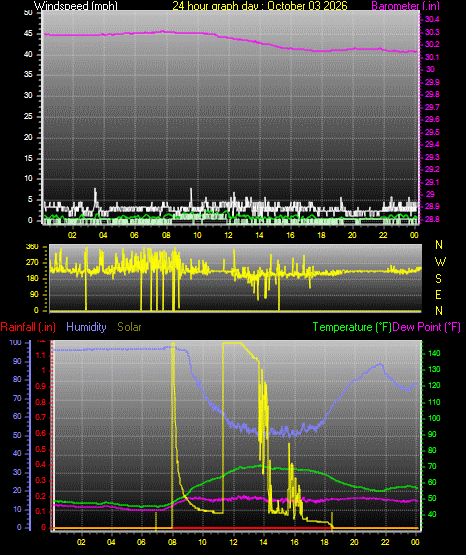Click the 20 hour label under humidity chart

(354, 542)
